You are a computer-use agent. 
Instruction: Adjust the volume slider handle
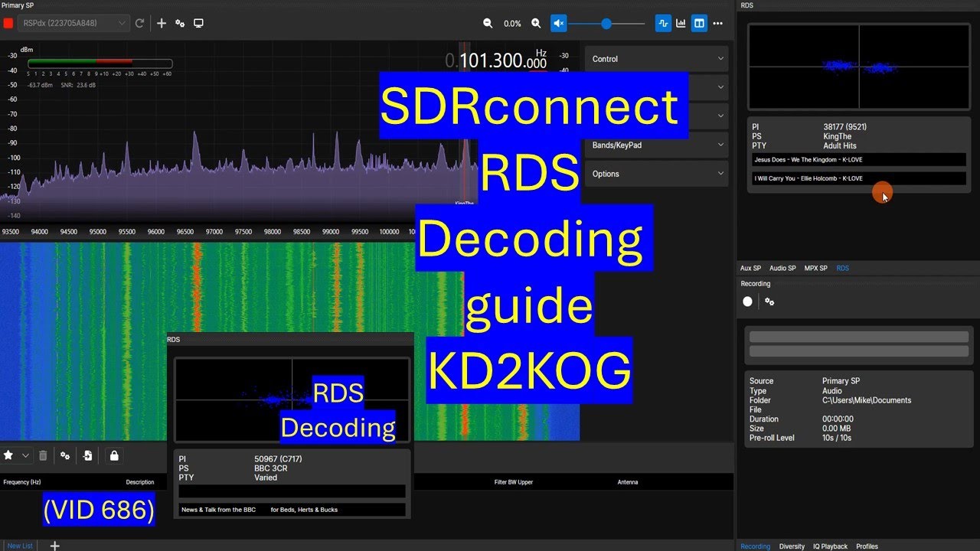tap(606, 24)
